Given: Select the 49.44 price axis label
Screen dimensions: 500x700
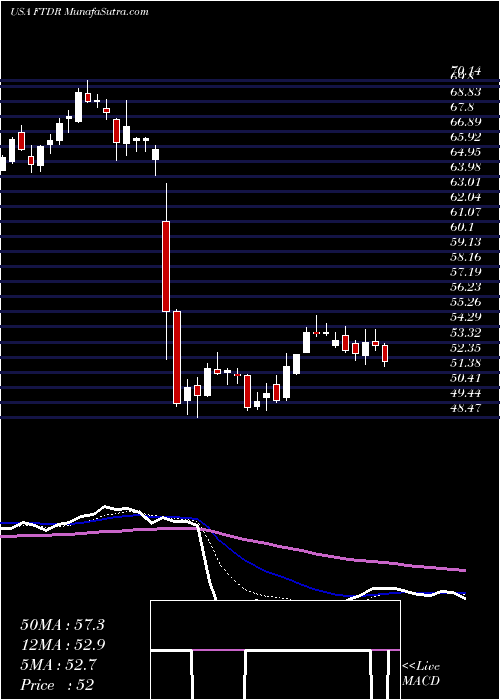Looking at the screenshot, I should coord(466,393).
